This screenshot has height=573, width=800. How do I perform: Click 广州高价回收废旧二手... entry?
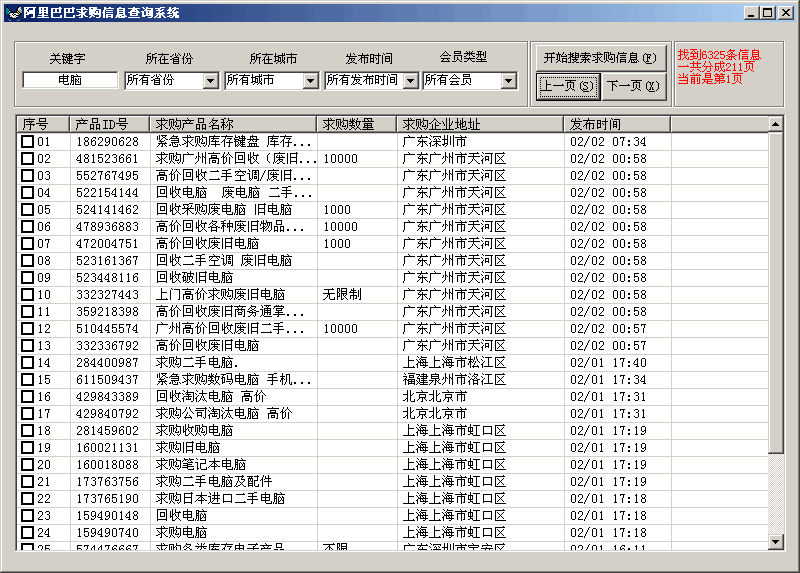click(x=230, y=329)
